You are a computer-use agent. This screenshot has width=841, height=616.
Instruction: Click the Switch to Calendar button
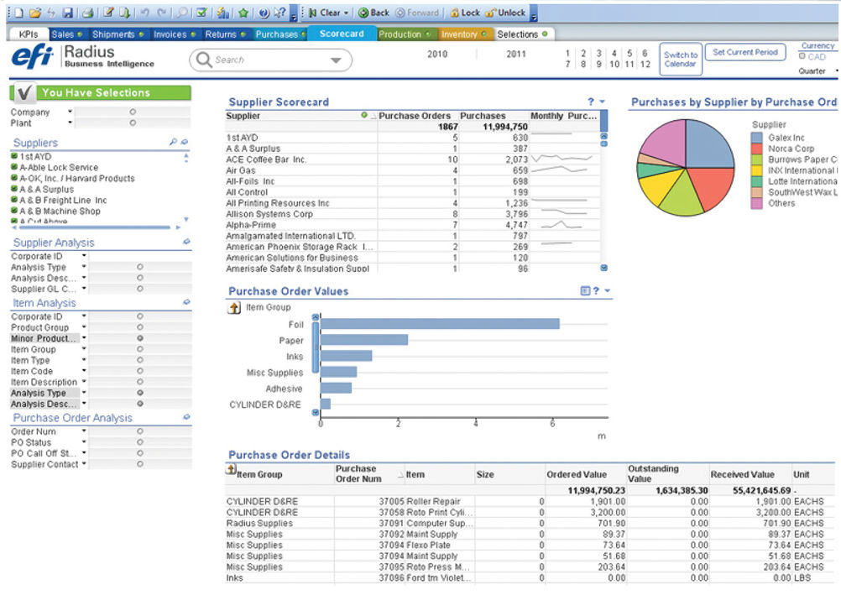point(681,59)
